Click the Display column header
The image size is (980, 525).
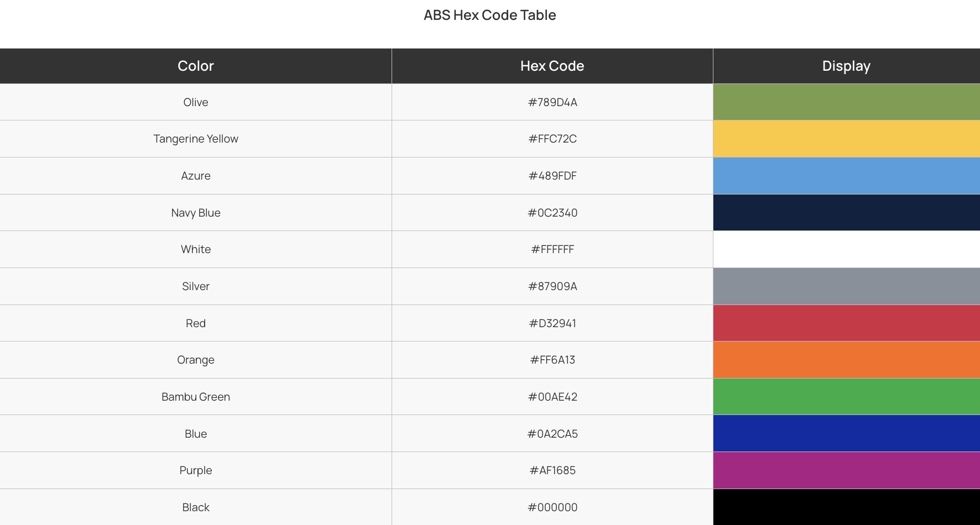[846, 66]
